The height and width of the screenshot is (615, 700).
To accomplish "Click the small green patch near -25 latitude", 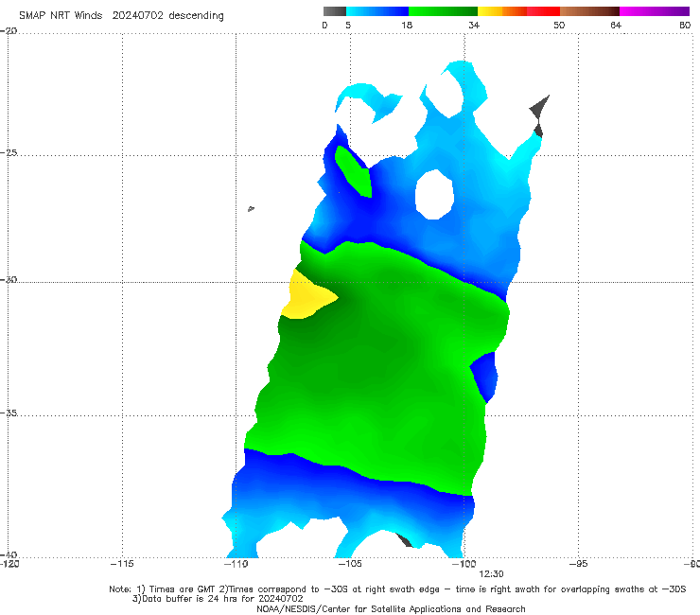I will pos(355,171).
